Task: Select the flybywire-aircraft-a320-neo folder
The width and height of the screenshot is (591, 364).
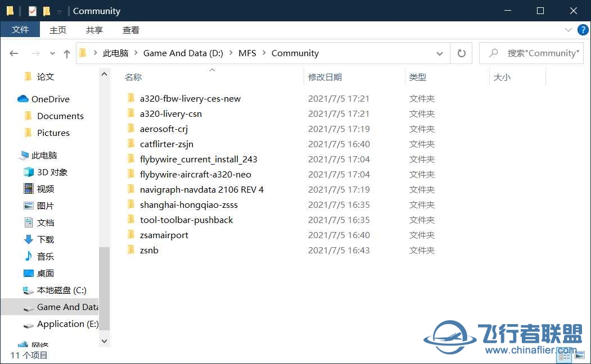Action: pyautogui.click(x=195, y=174)
